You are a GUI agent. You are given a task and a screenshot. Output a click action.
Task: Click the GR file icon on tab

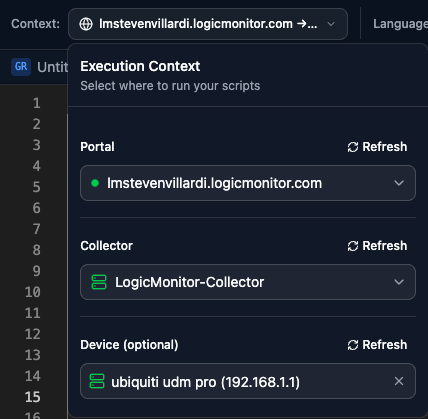[x=21, y=67]
